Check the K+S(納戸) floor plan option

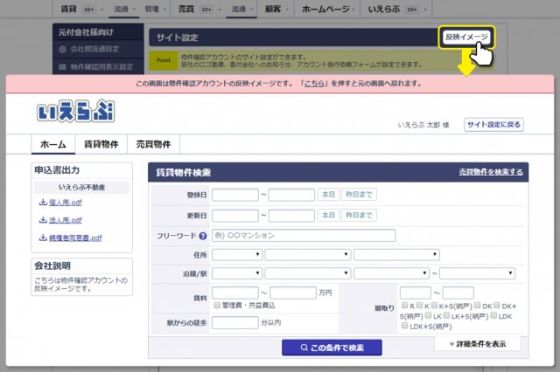click(434, 305)
